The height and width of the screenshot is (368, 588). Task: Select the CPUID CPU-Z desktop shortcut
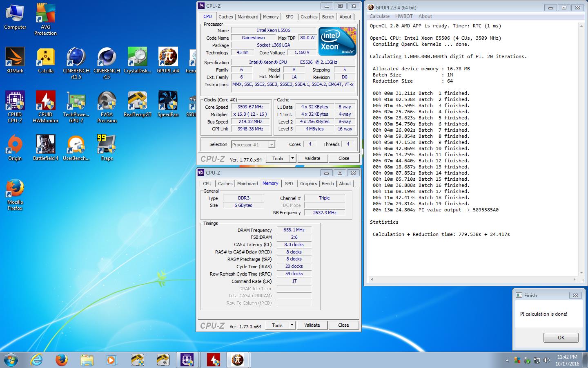point(15,107)
